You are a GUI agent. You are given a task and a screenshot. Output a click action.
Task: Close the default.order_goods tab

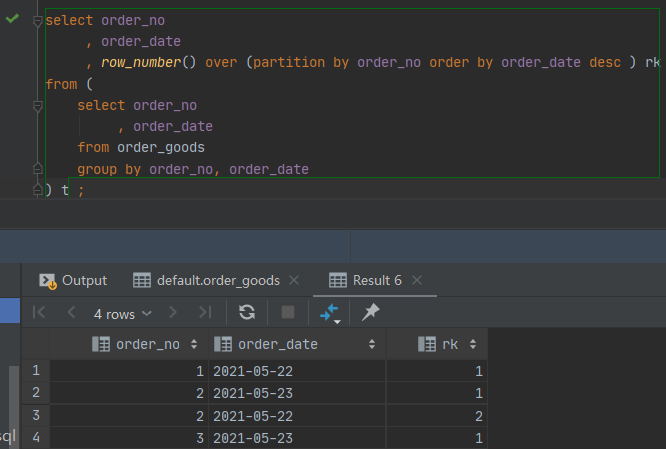coord(294,280)
